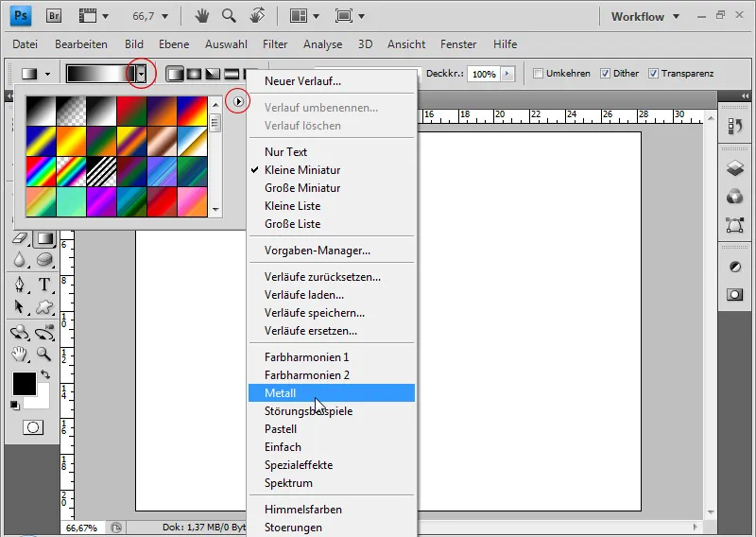Screen dimensions: 756x537
Task: Open the tool preset picker dropdown
Action: [47, 74]
